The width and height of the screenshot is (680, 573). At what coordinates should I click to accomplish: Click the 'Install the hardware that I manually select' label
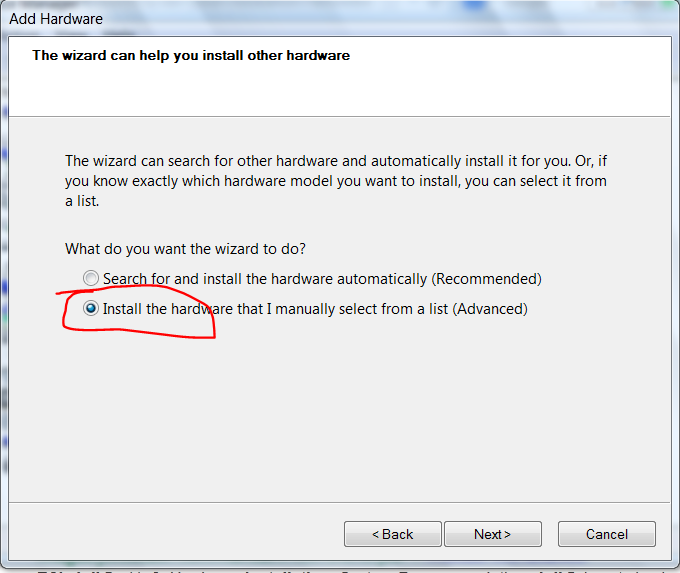tap(315, 309)
